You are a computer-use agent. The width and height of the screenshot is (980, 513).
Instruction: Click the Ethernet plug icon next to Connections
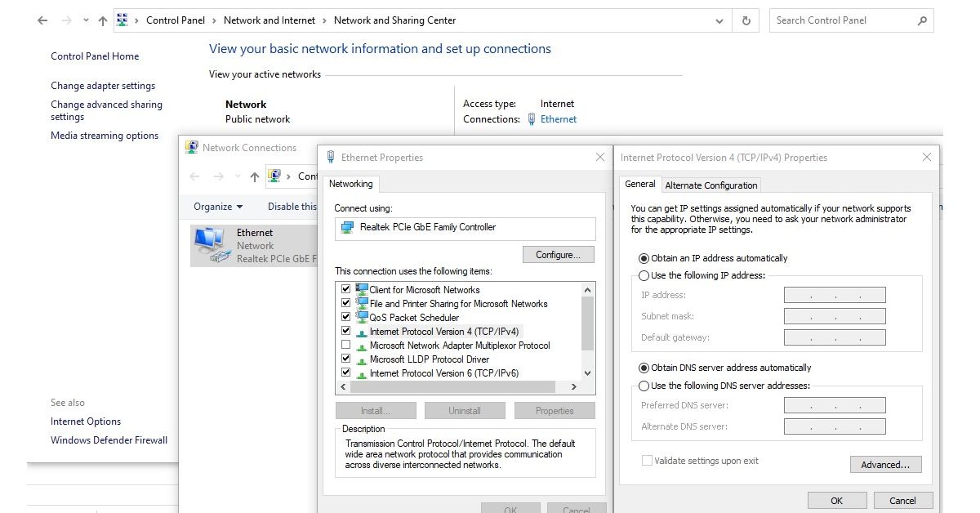point(532,119)
